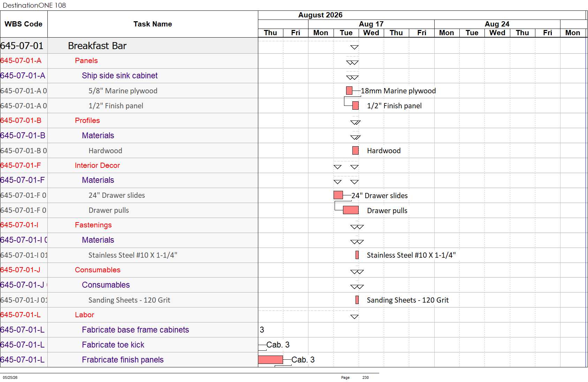Click the WBS Code column header

[x=24, y=24]
